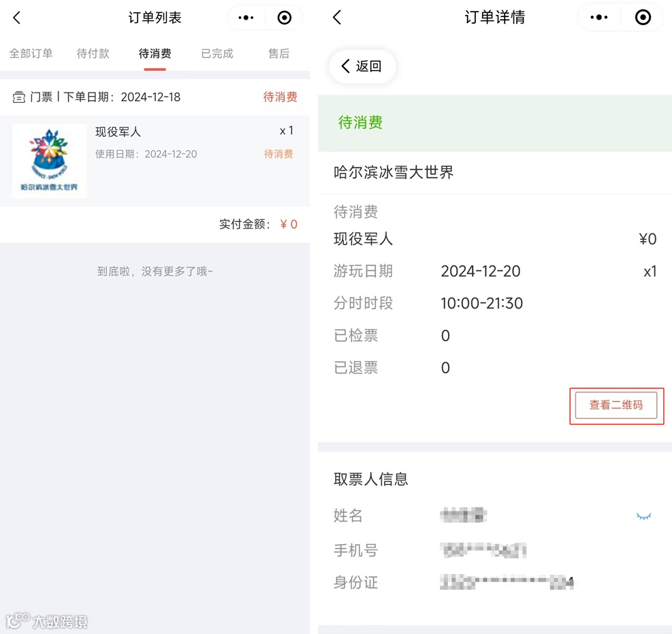Tap the circular close icon on 订单详情 screen
The height and width of the screenshot is (634, 672).
point(643,18)
